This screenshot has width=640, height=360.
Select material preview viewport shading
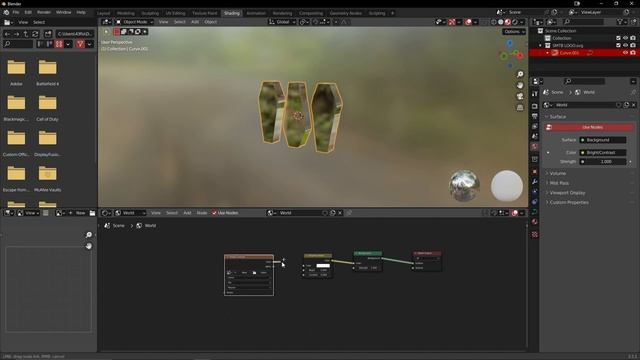508,22
